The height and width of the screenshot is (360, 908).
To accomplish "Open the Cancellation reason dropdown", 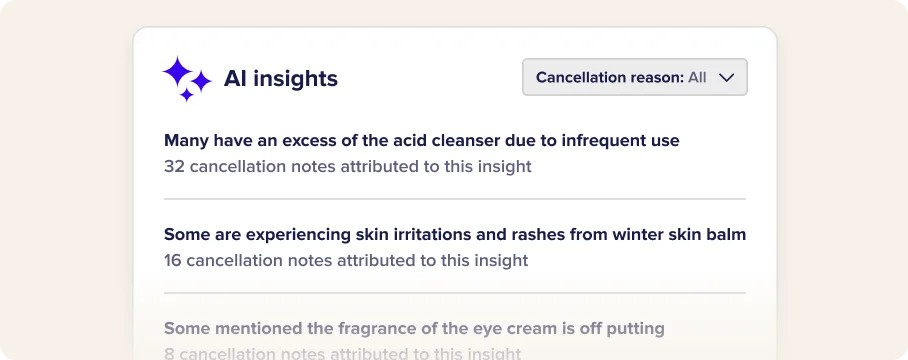I will [635, 77].
